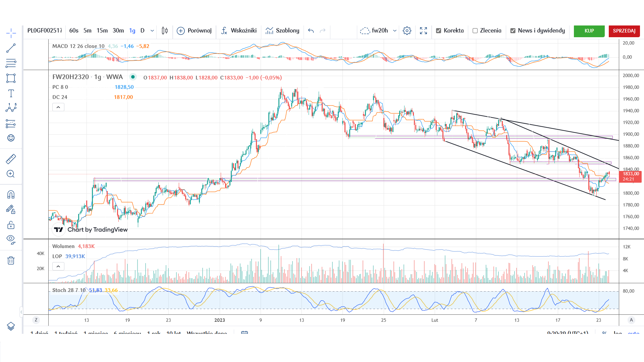Open the candlestick chart type selector

coord(165,31)
